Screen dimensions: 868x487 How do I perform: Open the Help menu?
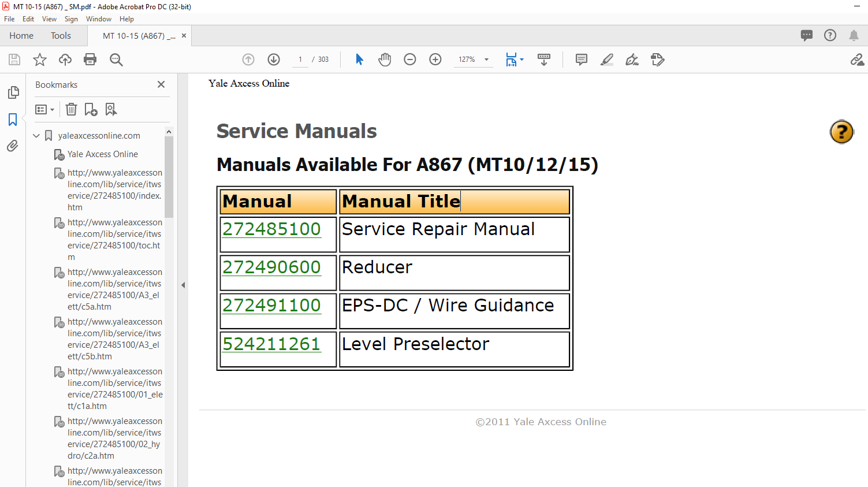[126, 19]
